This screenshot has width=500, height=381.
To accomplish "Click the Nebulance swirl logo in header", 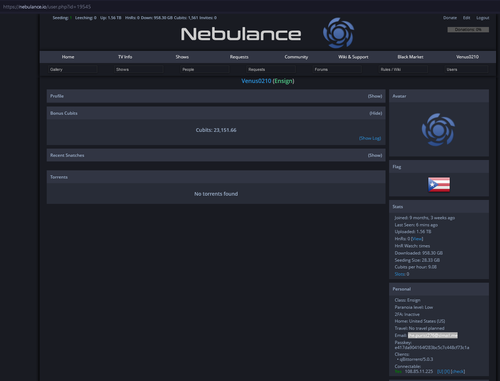I will click(338, 33).
